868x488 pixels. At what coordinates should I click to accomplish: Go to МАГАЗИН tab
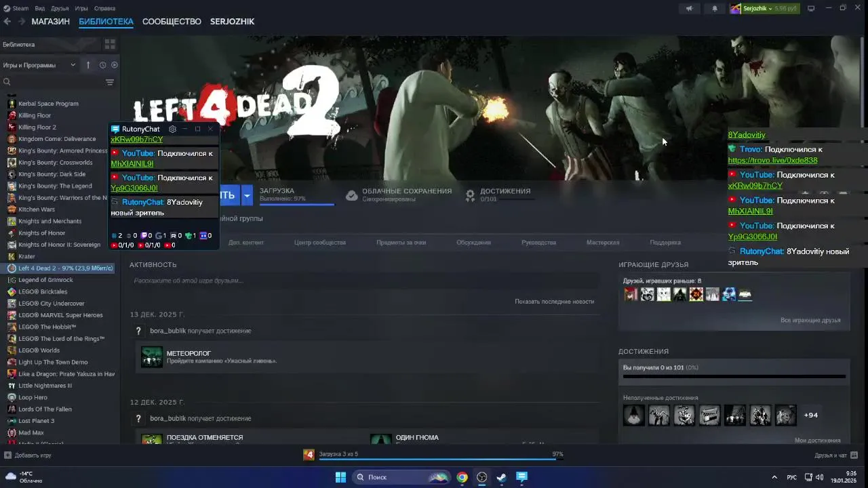[x=50, y=22]
